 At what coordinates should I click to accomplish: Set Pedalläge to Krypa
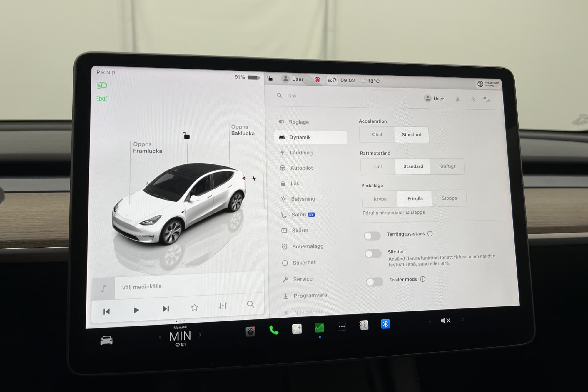[380, 199]
